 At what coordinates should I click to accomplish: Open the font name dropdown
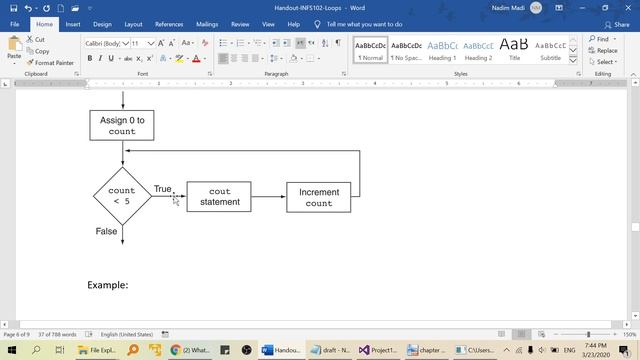click(x=126, y=43)
